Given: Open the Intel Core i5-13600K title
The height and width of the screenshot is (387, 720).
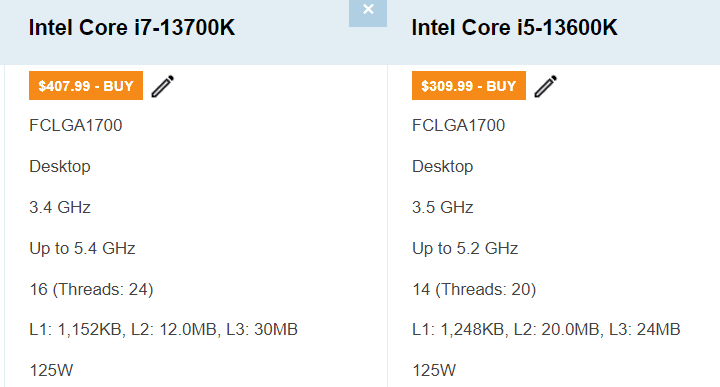Looking at the screenshot, I should pos(514,28).
